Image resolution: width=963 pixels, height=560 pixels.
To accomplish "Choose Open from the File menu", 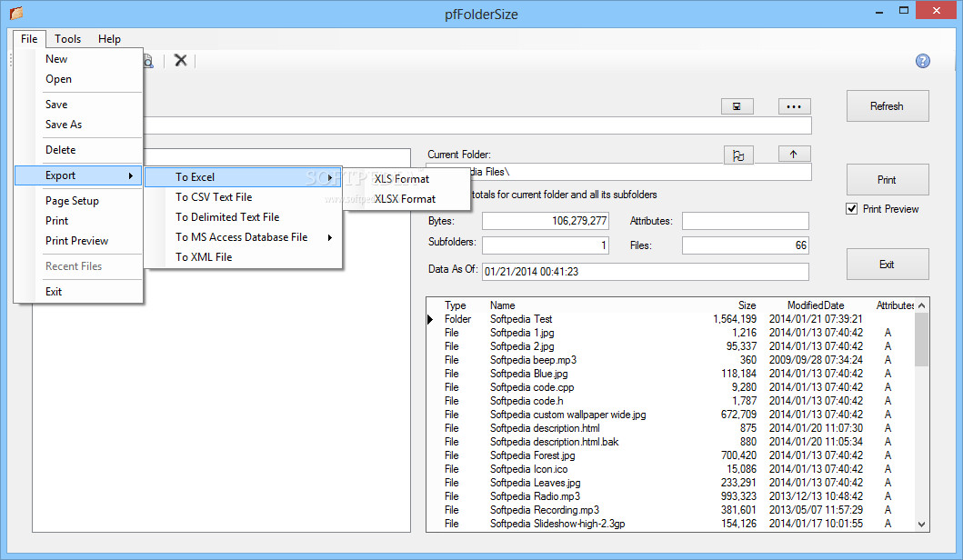I will tap(78, 79).
